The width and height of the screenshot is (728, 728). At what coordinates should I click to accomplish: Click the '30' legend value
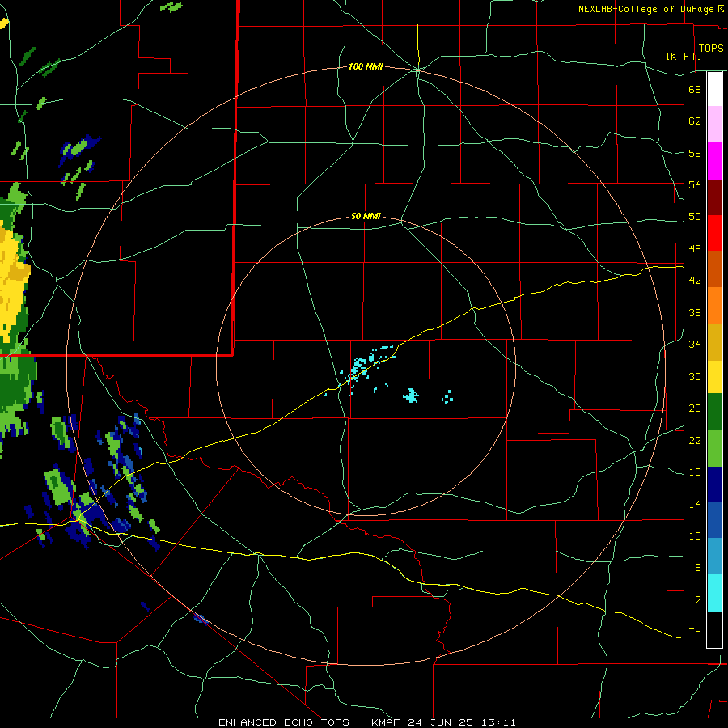click(695, 376)
